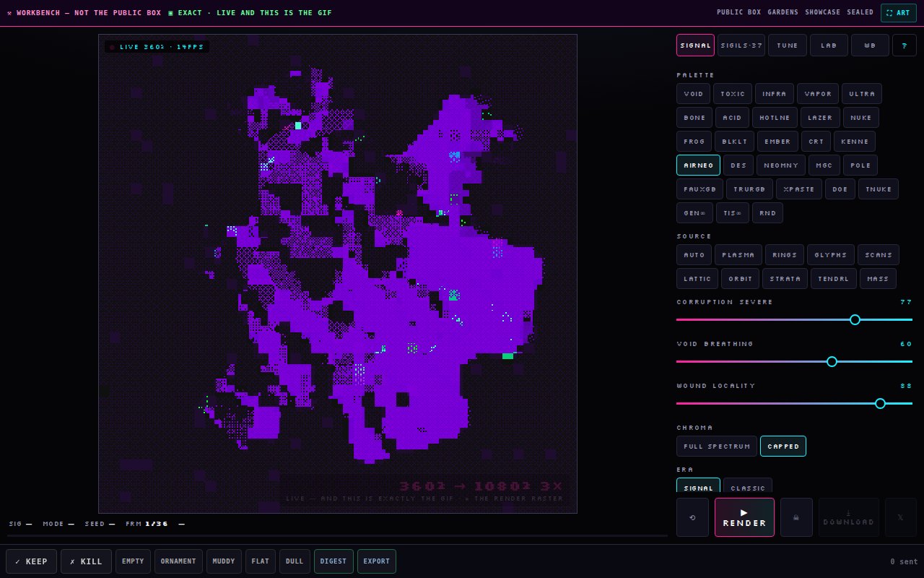The width and height of the screenshot is (924, 578).
Task: Select the RND random palette
Action: [767, 213]
